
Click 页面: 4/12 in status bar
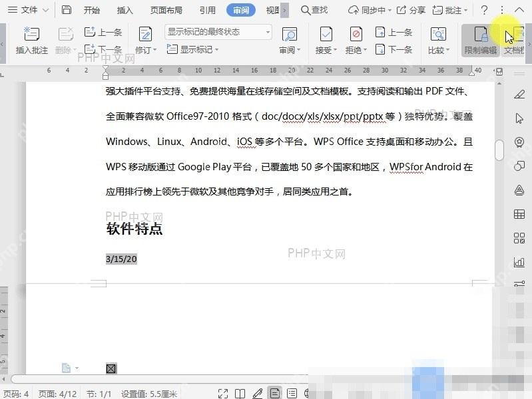coord(58,394)
